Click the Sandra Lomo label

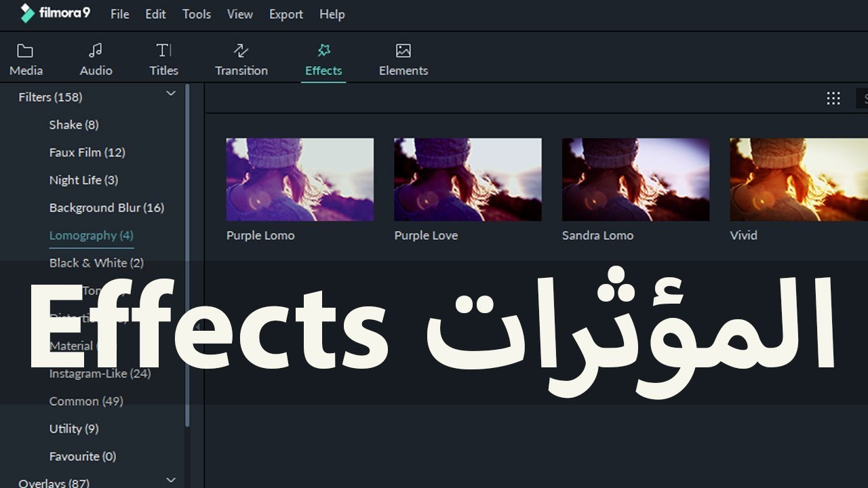point(597,236)
